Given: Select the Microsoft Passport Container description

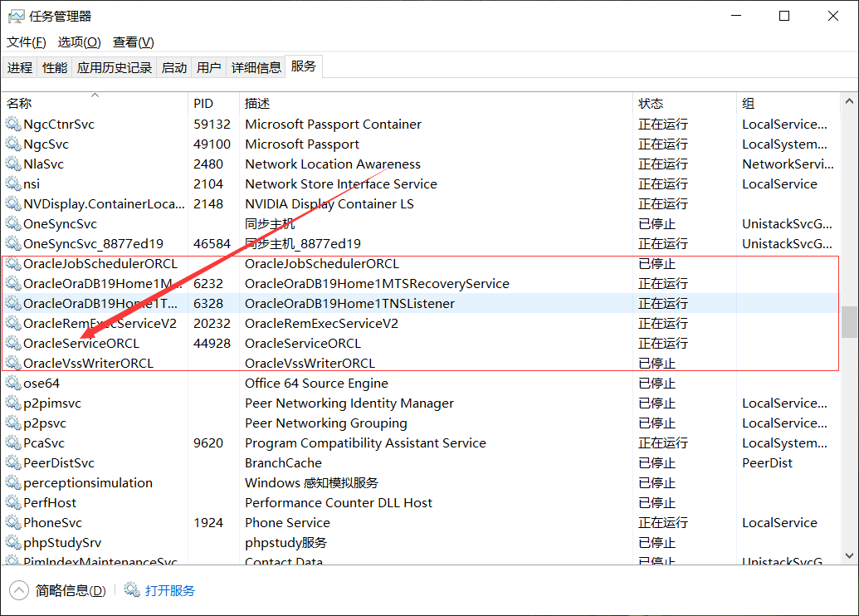Looking at the screenshot, I should click(333, 125).
